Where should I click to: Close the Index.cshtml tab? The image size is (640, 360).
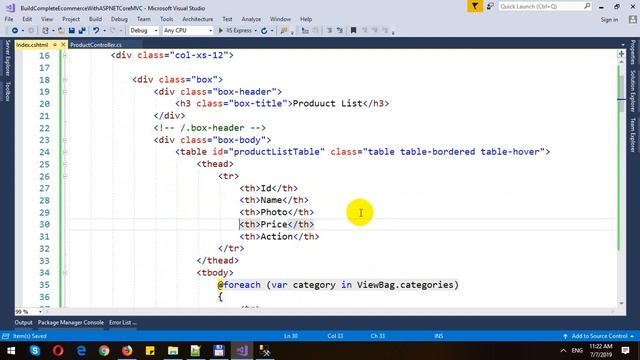63,44
